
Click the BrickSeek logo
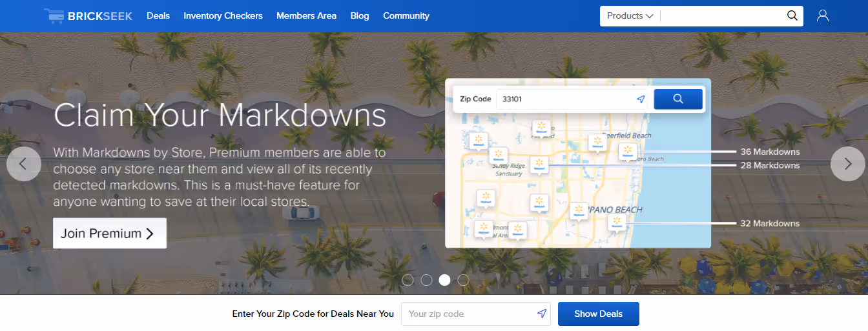[x=88, y=15]
